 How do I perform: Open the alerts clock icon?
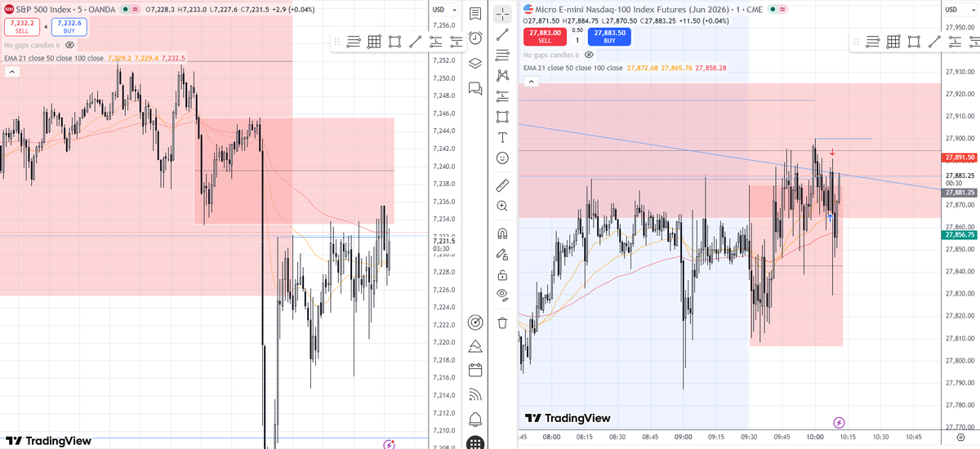pos(474,38)
